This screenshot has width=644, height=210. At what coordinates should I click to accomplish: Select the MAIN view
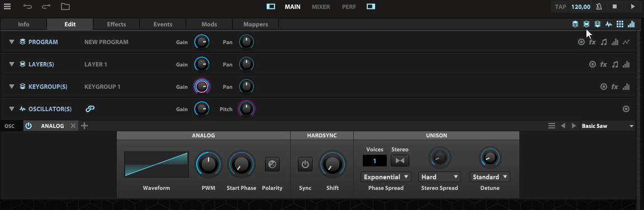click(293, 7)
